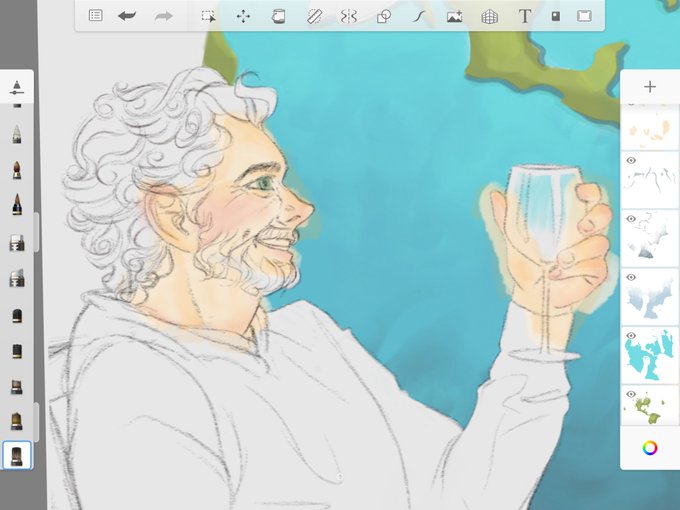Hide the pale blue-gray layer
This screenshot has height=510, width=680.
tap(631, 277)
